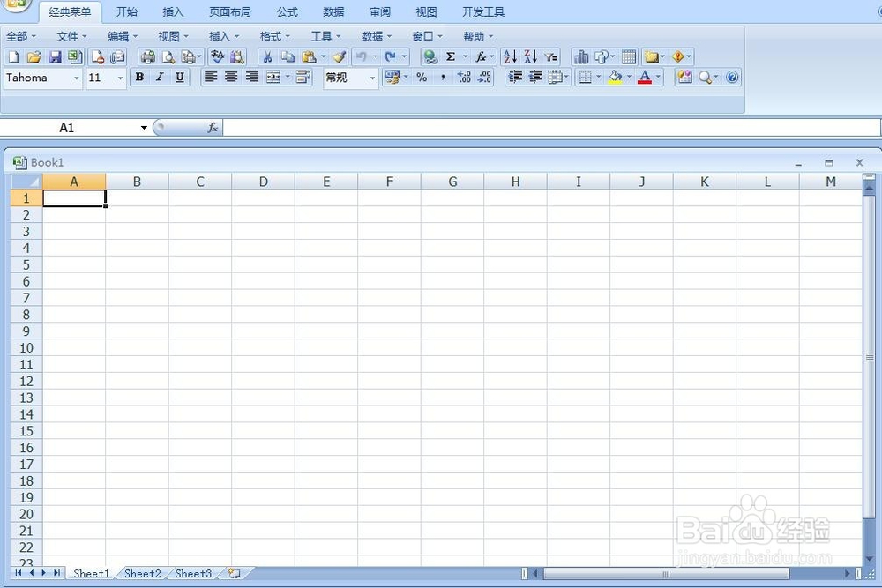Viewport: 882px width, 588px height.
Task: Switch to the 公式 ribbon tab
Action: point(288,11)
